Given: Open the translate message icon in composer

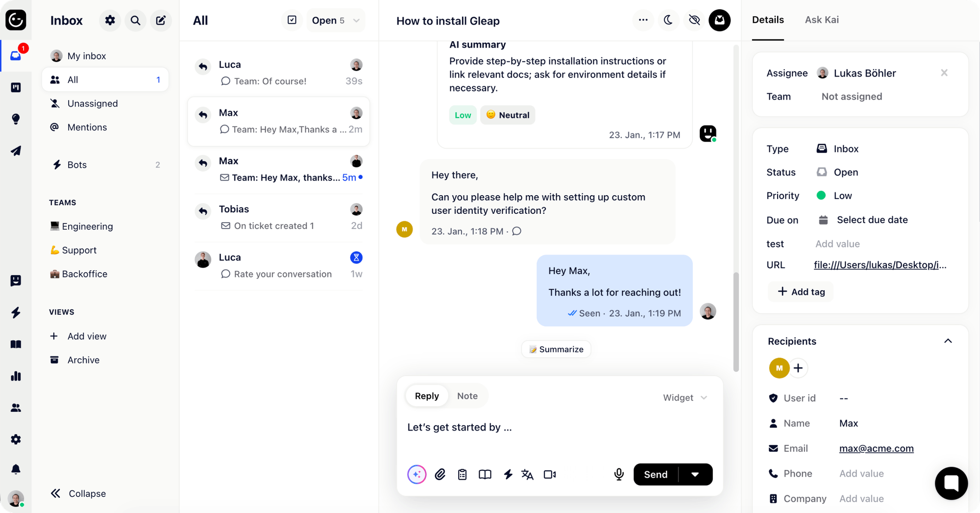Looking at the screenshot, I should (x=527, y=474).
